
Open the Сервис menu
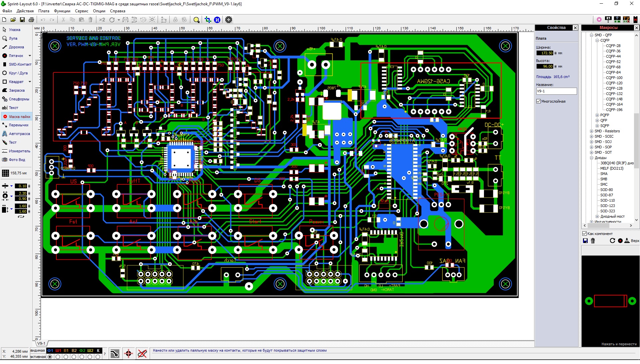[81, 11]
